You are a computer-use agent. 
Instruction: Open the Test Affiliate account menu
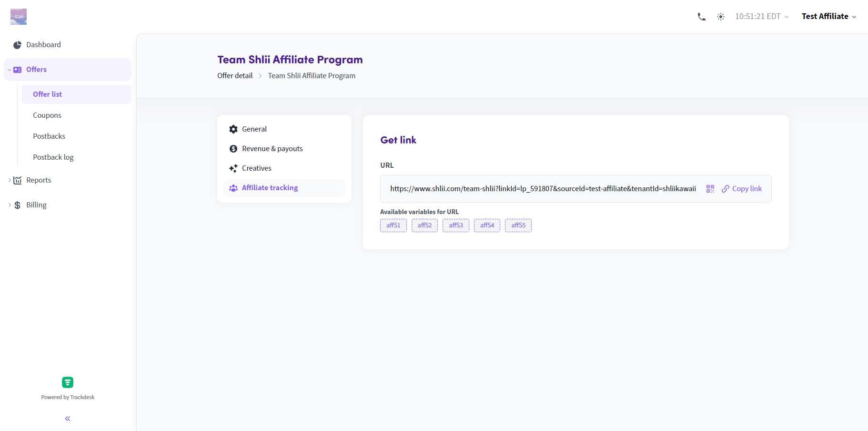tap(829, 17)
